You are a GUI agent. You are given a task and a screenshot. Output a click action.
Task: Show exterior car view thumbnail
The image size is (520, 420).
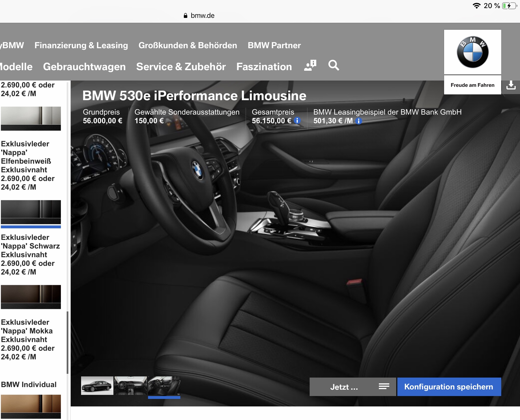pyautogui.click(x=97, y=386)
